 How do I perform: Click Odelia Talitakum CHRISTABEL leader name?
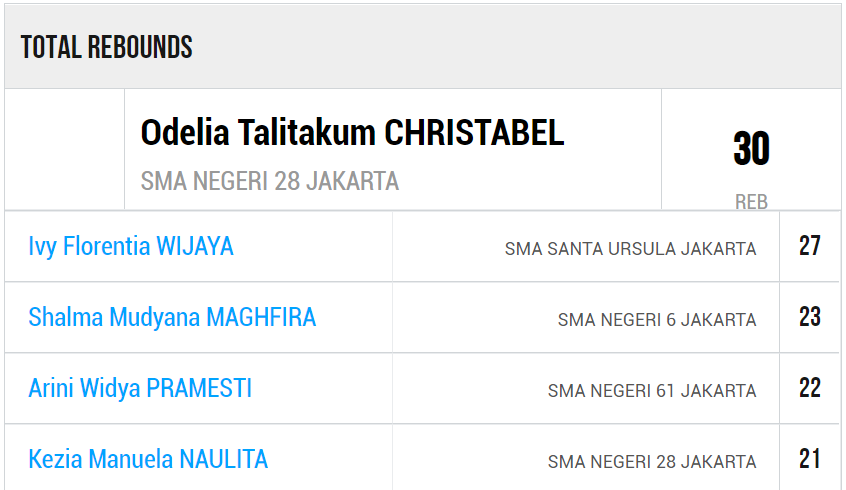[352, 132]
